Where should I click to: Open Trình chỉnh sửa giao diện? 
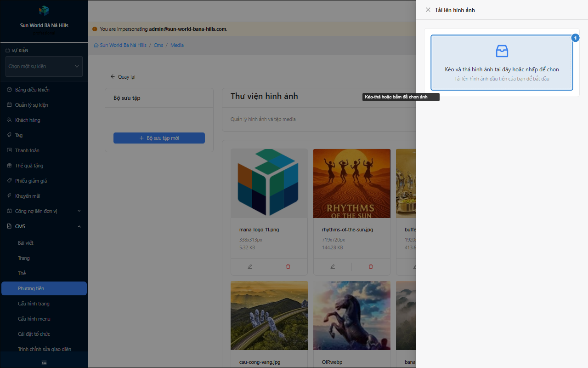[x=44, y=349]
